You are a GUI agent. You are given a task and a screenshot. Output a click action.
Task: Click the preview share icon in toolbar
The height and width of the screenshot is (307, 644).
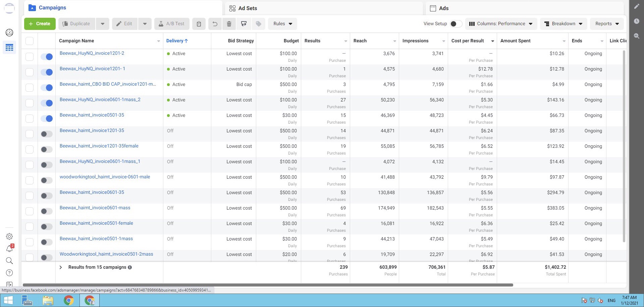pos(244,24)
